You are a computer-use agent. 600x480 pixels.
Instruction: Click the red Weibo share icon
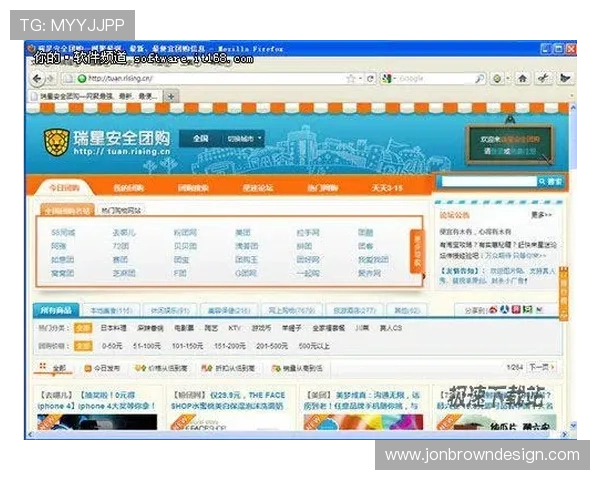tap(493, 309)
